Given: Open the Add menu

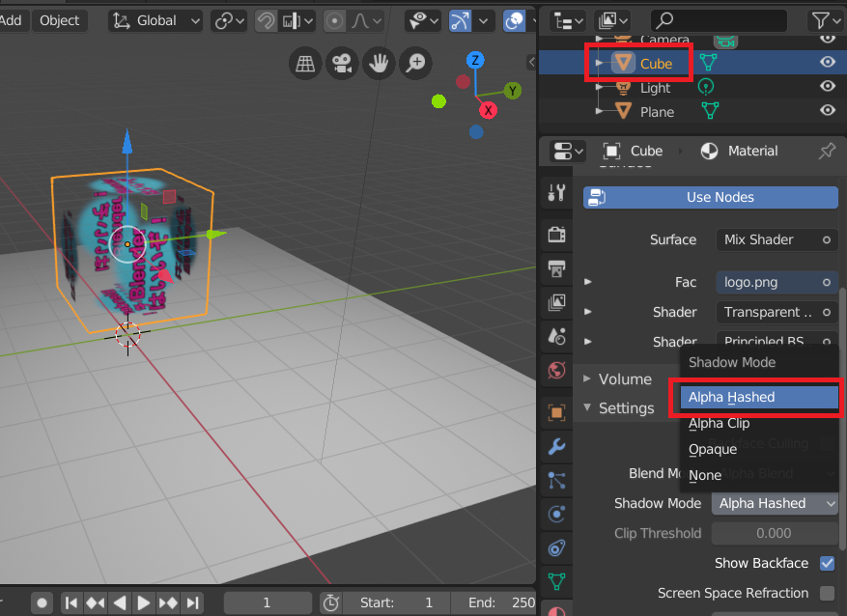Looking at the screenshot, I should 11,21.
